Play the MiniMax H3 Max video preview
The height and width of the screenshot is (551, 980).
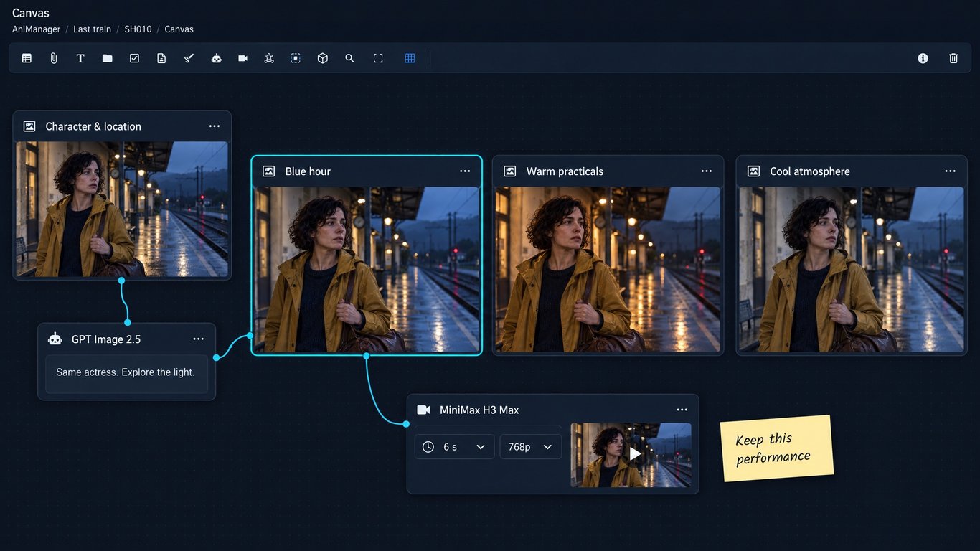click(635, 453)
